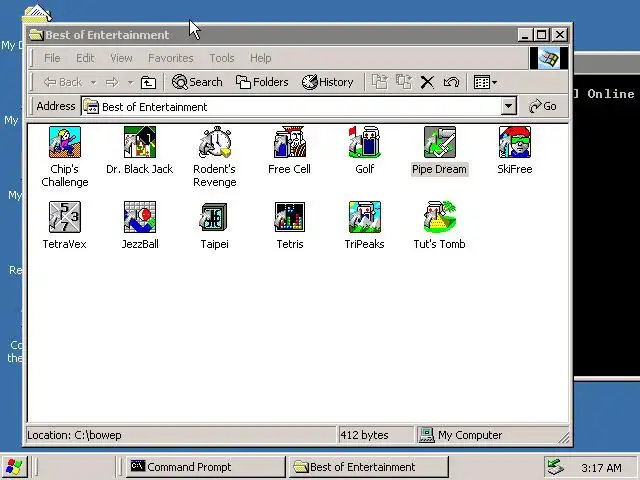The width and height of the screenshot is (640, 480).
Task: Click the Tetris game icon
Action: click(289, 217)
